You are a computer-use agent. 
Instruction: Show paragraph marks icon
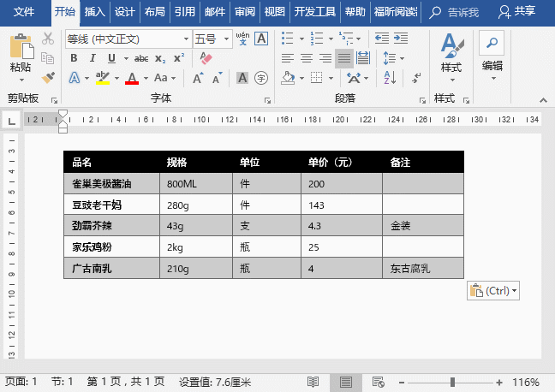416,78
